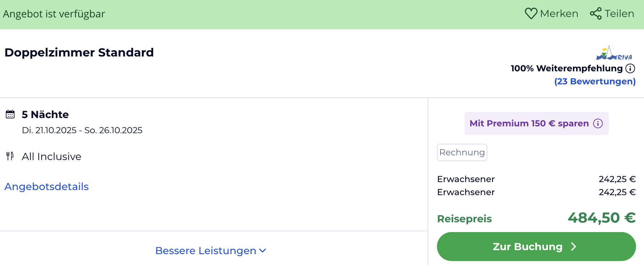Click the Reisepreis 484,50 € total
The image size is (644, 265).
tap(601, 218)
